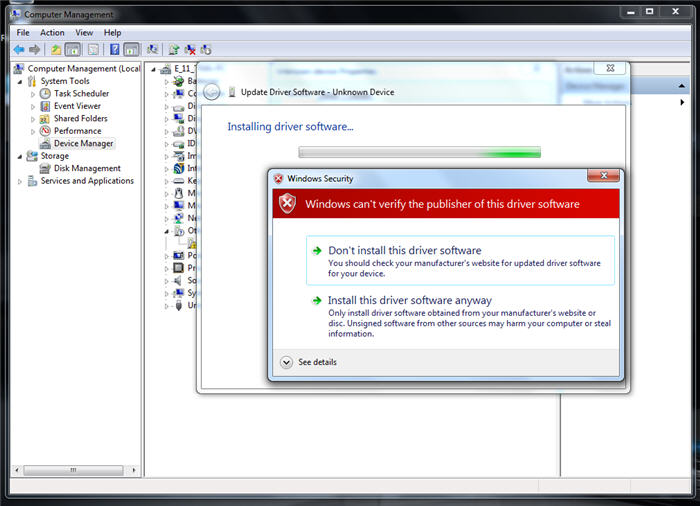Click Installing driver software heading text

point(291,127)
